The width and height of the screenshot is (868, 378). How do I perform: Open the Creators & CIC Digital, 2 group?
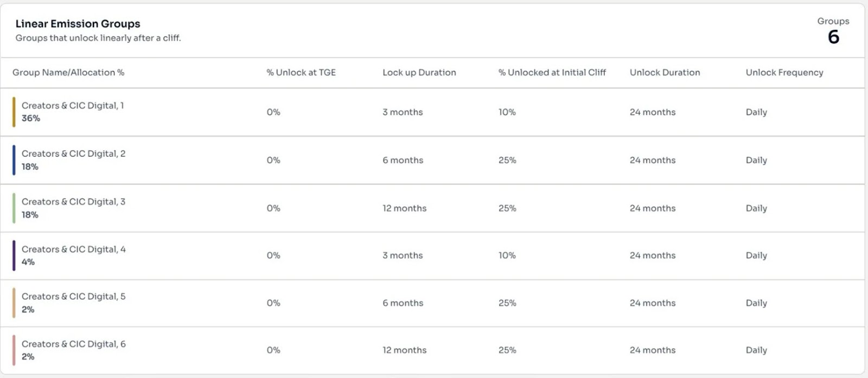(x=73, y=154)
